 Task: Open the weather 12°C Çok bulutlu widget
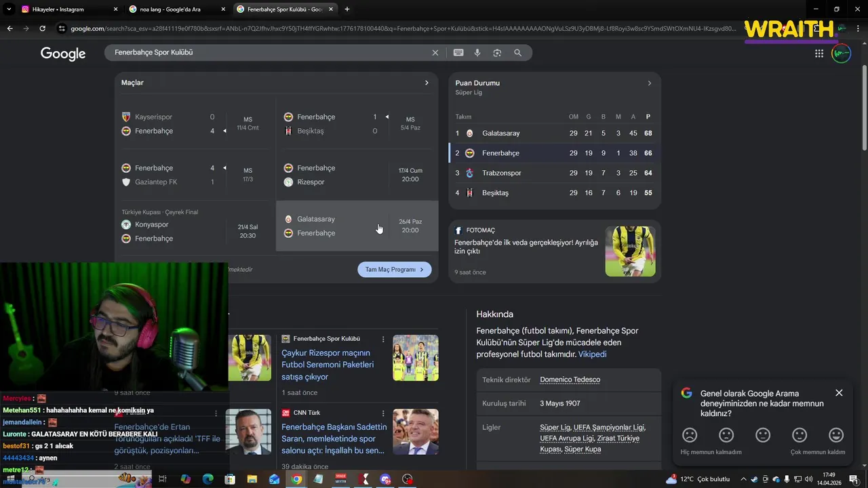tap(698, 479)
